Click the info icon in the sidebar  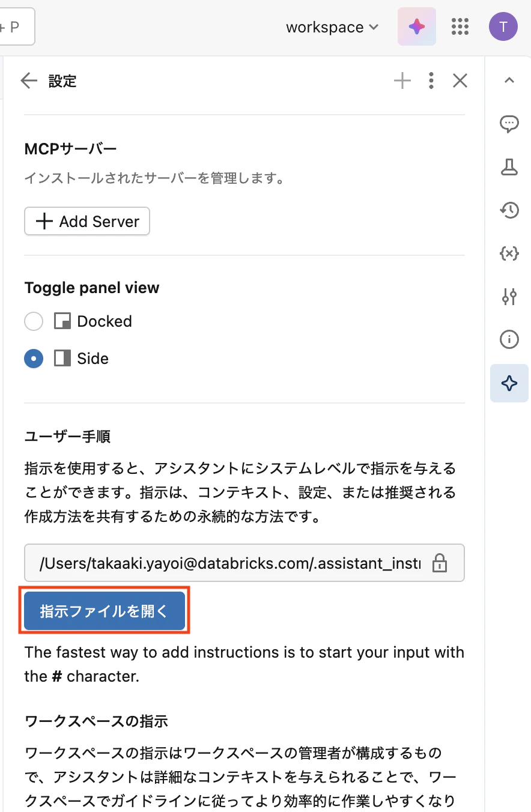tap(509, 339)
